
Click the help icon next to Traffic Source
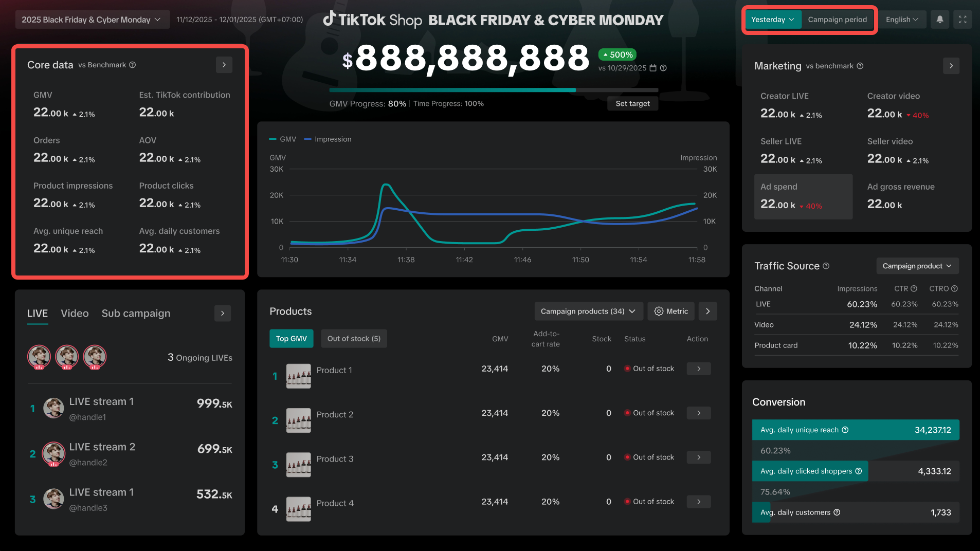click(826, 266)
